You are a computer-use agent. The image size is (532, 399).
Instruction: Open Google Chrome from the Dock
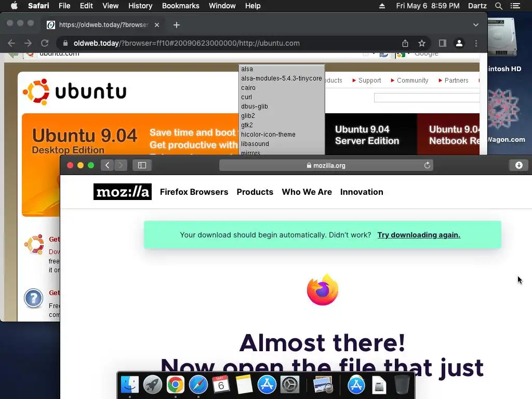[176, 385]
